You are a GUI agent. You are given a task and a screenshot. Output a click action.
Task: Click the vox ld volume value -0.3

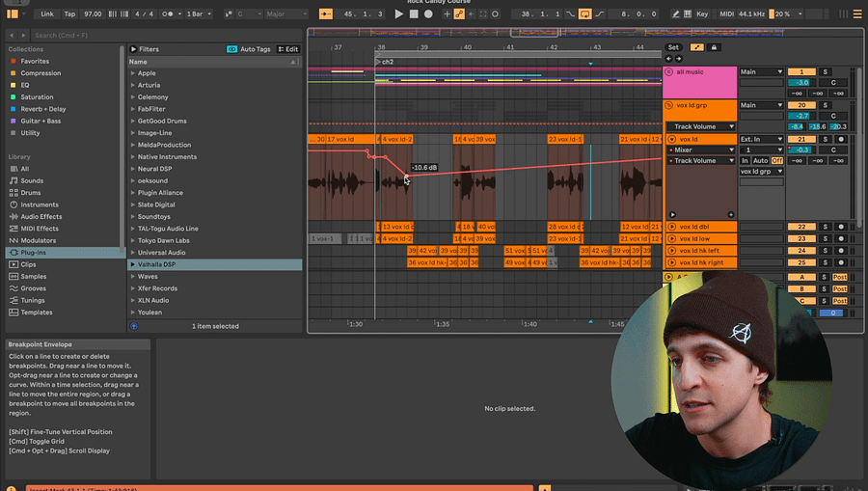[801, 150]
